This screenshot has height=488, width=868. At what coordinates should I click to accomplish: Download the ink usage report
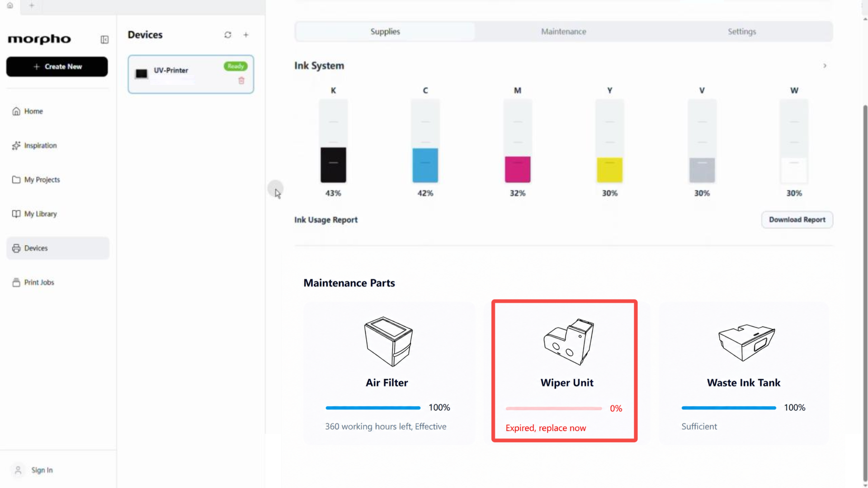coord(797,220)
